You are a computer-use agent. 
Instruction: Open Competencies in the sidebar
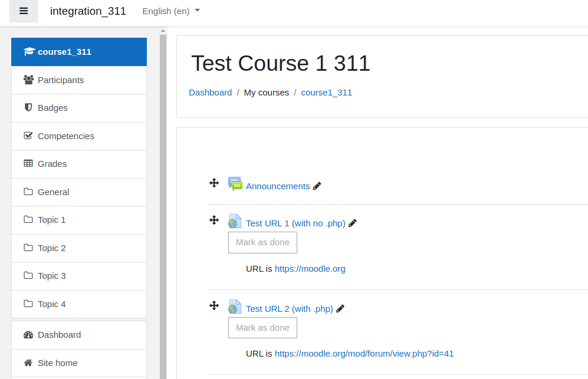pos(79,136)
